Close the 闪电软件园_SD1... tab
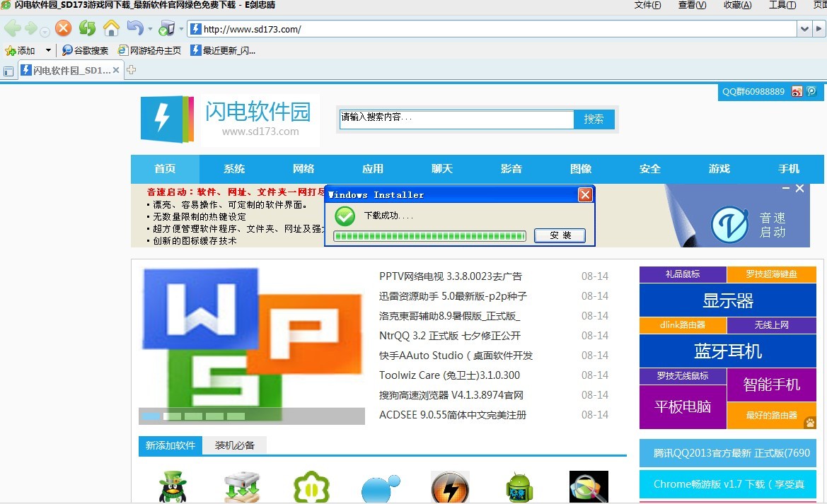827x504 pixels. [x=116, y=70]
